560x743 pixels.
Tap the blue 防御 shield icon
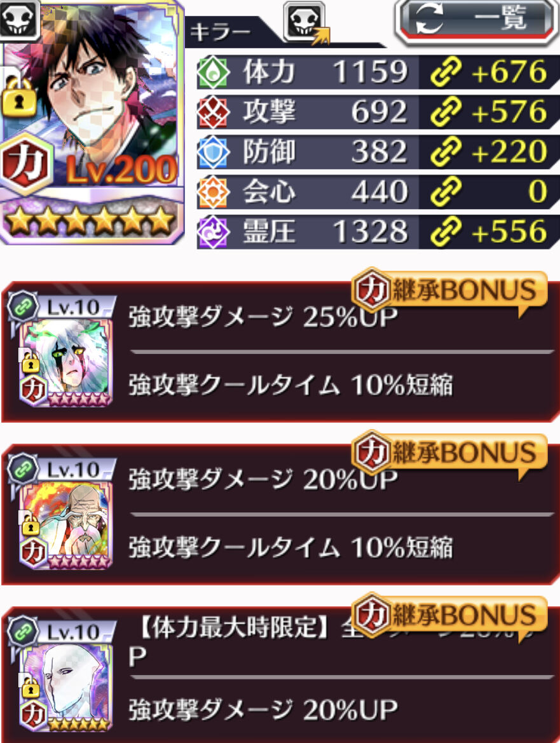(213, 152)
